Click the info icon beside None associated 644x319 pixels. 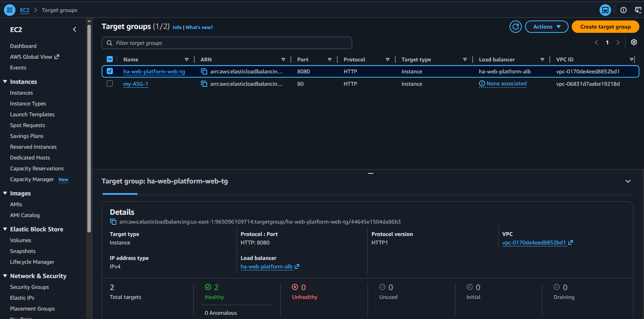[482, 84]
